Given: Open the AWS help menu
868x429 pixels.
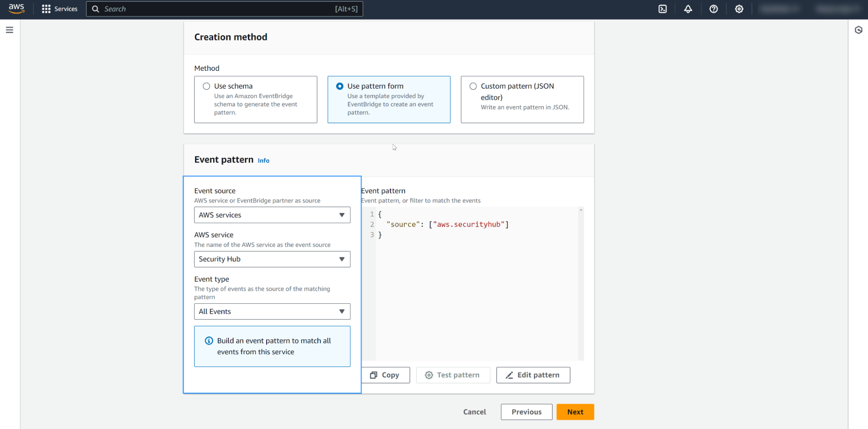Looking at the screenshot, I should (713, 9).
